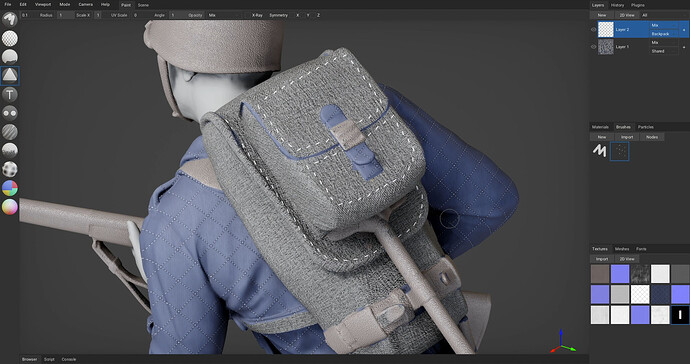Open Layer 1 Mix blend mode dropdown
Viewport: 690px width, 364px height.
pos(664,43)
